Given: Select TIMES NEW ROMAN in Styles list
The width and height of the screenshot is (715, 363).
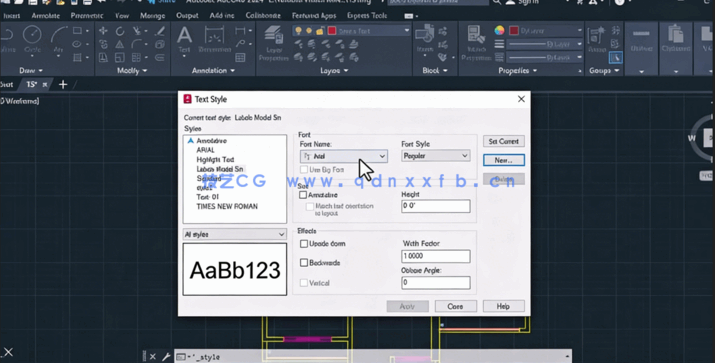Looking at the screenshot, I should coord(227,207).
